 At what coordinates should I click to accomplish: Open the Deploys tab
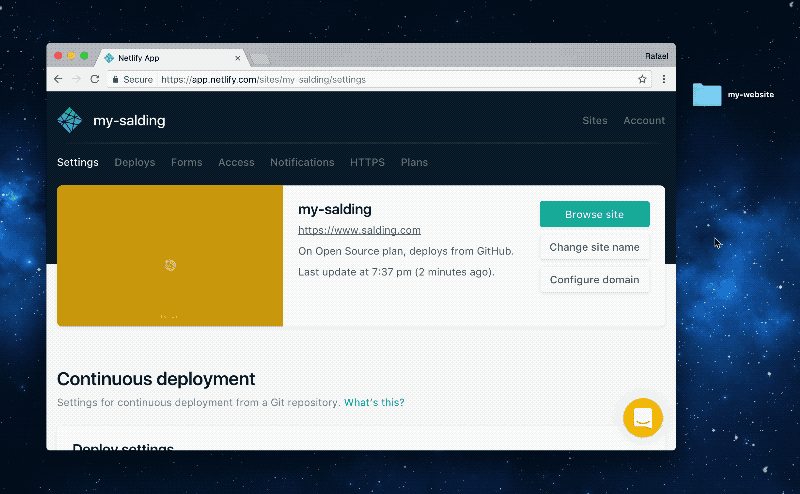pyautogui.click(x=134, y=162)
